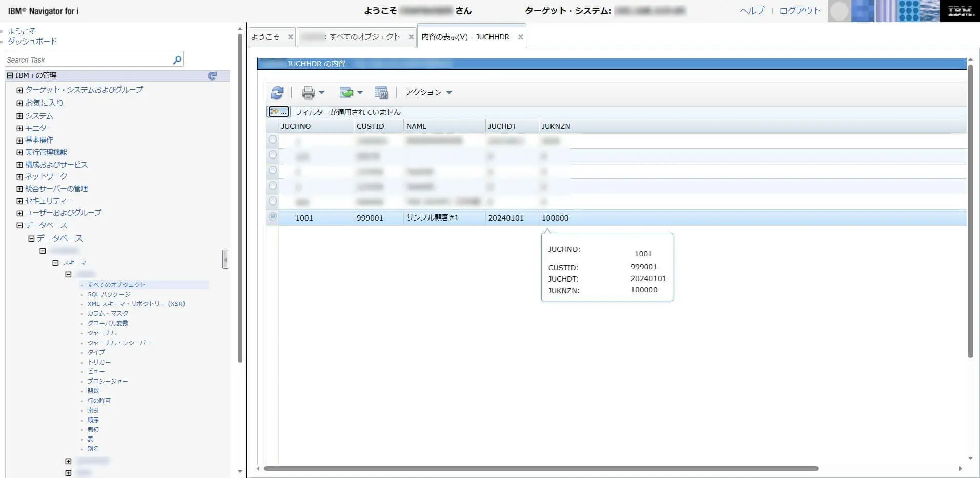Click the export table icon

point(346,92)
